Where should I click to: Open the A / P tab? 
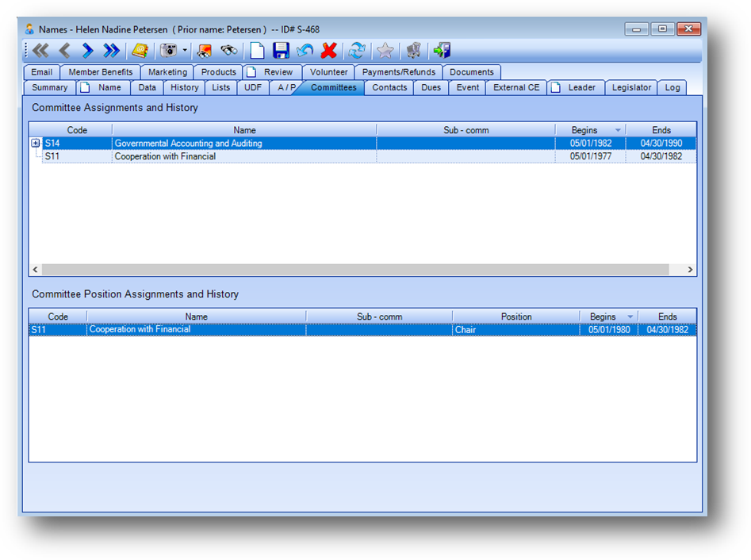[x=285, y=87]
